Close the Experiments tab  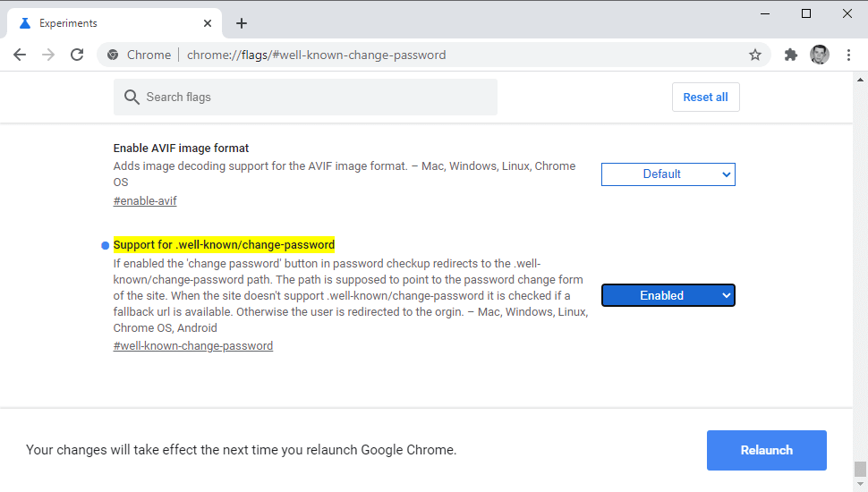click(x=208, y=23)
